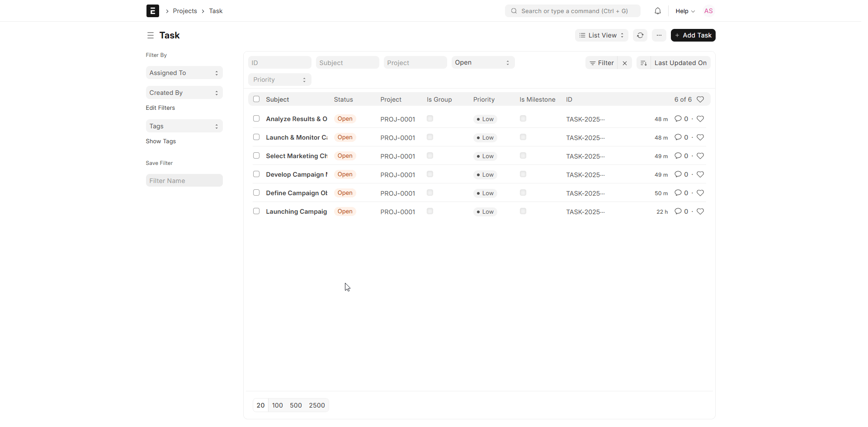Check the Select Marketing task row checkbox
Image resolution: width=868 pixels, height=427 pixels.
pos(256,155)
